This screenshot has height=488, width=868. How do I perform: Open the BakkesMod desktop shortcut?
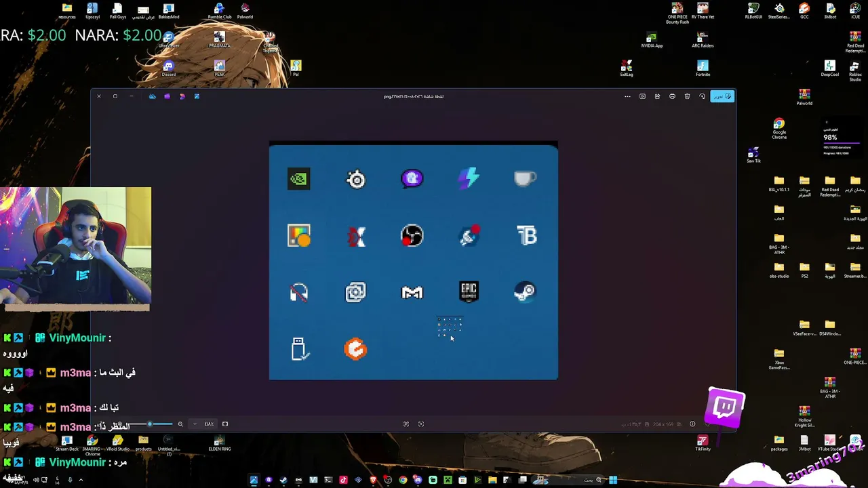tap(169, 11)
